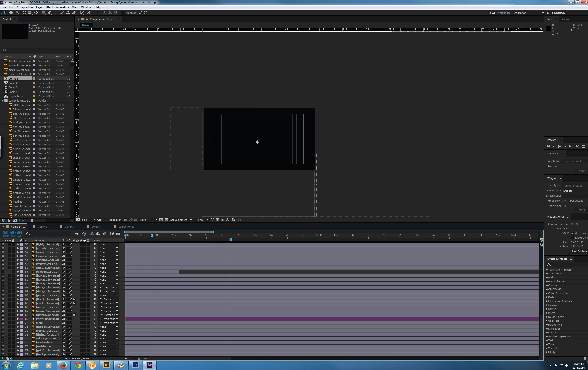Select the Clone Stamp tool
Viewport: 588px width, 370px height.
[x=68, y=13]
